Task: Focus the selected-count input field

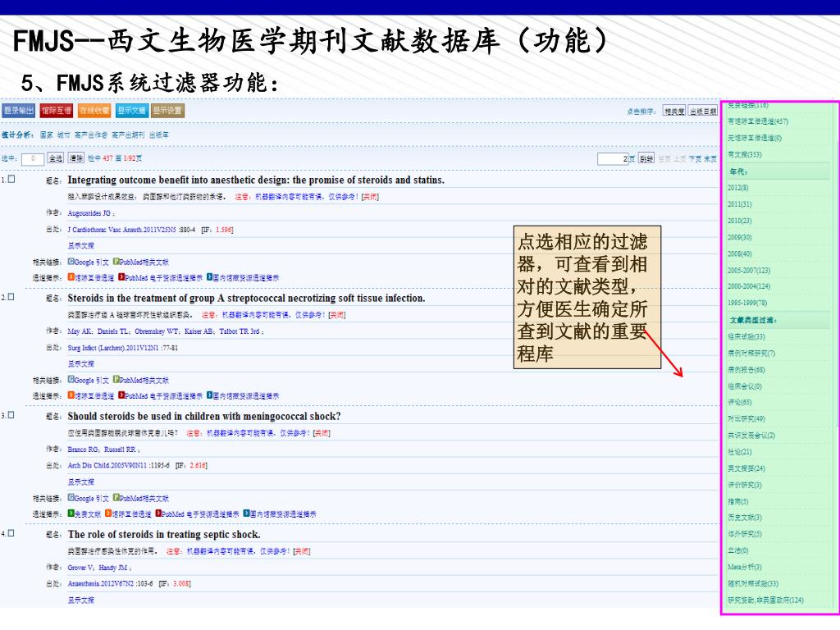Action: pos(33,158)
